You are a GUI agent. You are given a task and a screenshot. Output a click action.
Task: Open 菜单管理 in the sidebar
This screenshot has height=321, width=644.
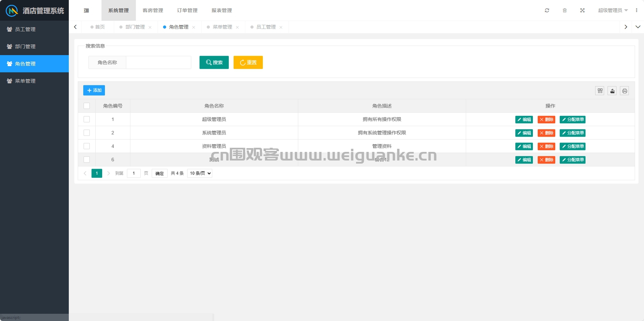click(34, 81)
